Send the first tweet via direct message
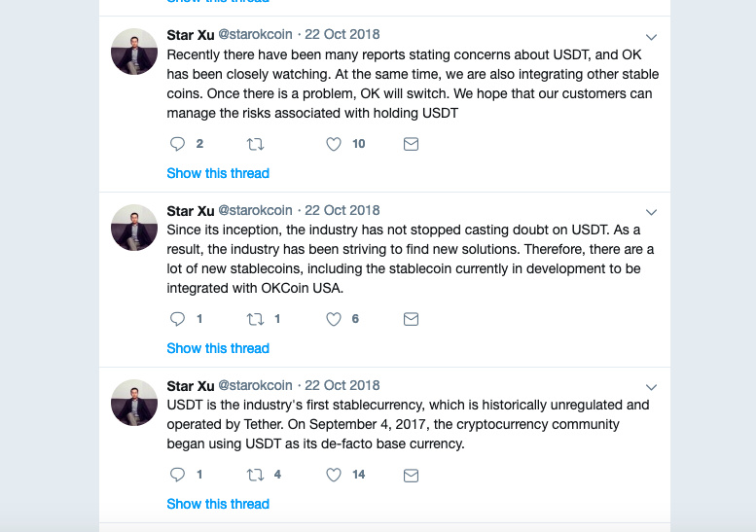 tap(411, 144)
